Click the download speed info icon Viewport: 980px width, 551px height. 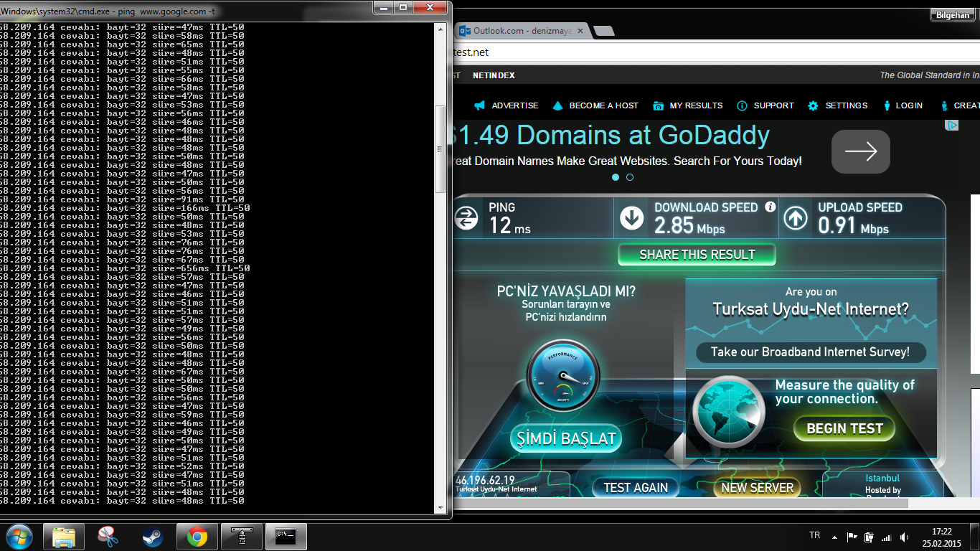pyautogui.click(x=771, y=207)
